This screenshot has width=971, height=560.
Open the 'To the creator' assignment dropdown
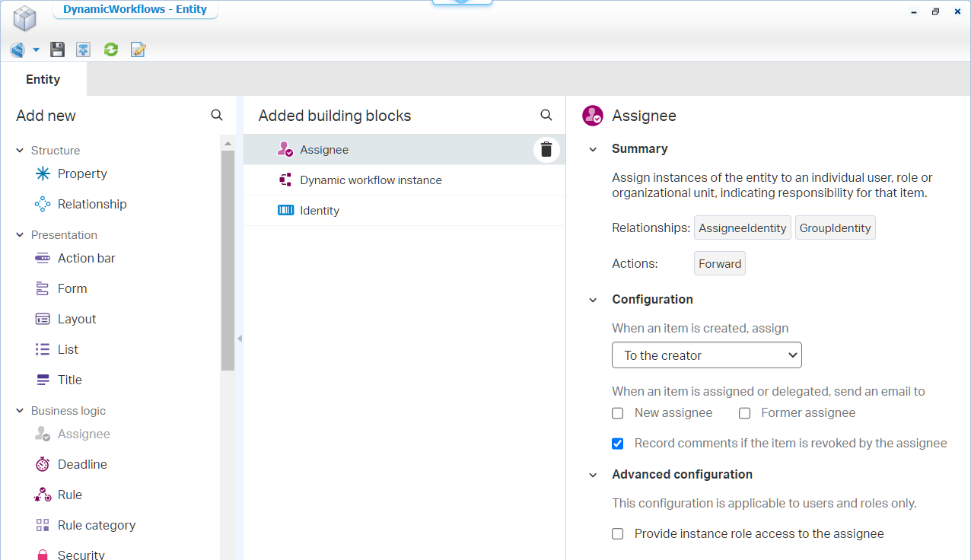point(706,355)
